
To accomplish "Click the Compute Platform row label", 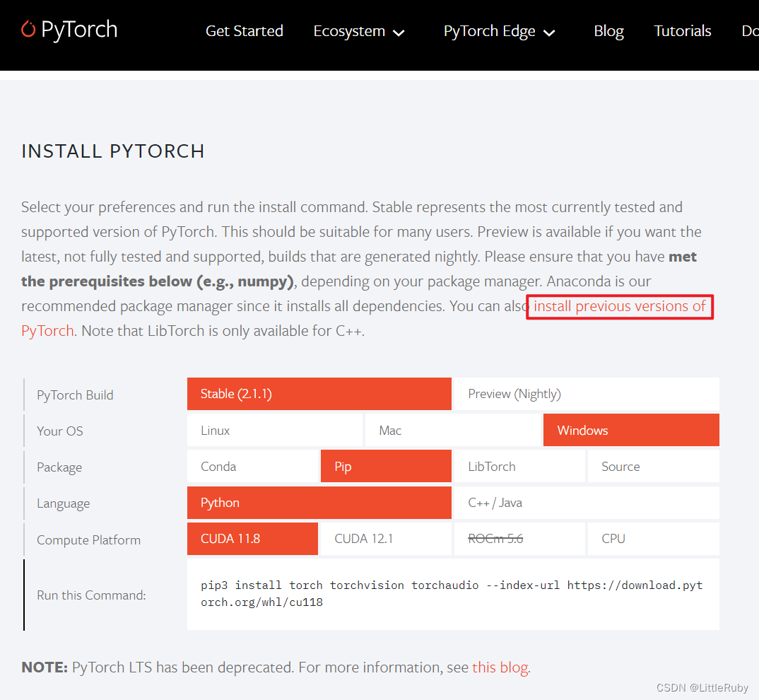I will (x=88, y=540).
